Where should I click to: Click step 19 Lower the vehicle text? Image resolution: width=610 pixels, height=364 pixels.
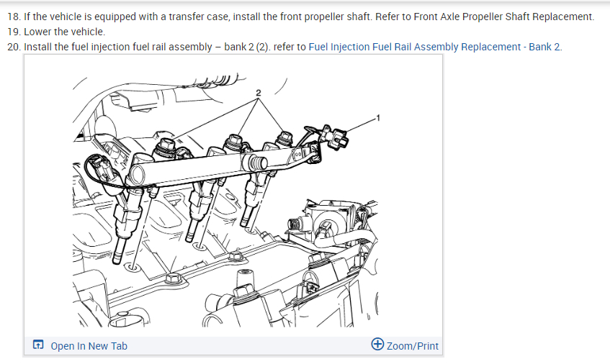click(x=65, y=32)
